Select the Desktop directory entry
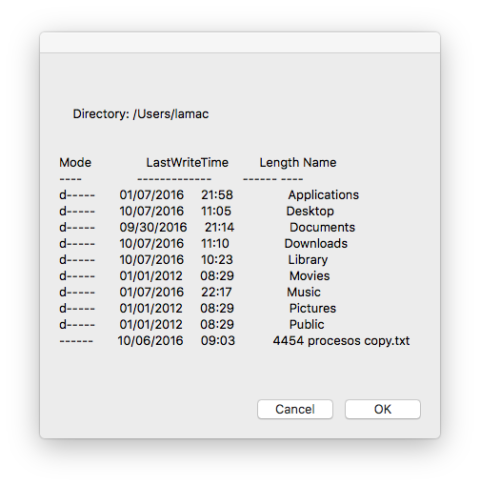The height and width of the screenshot is (486, 480). click(310, 211)
